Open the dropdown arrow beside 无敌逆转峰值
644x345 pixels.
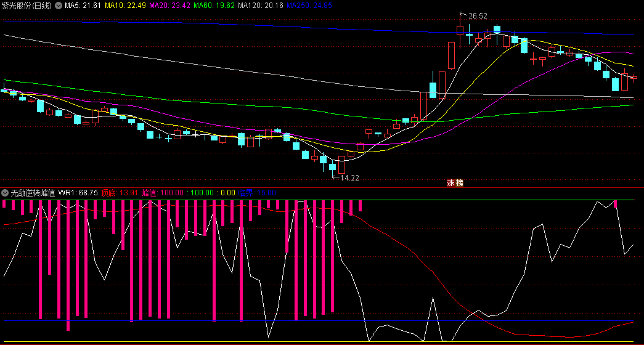click(6, 193)
